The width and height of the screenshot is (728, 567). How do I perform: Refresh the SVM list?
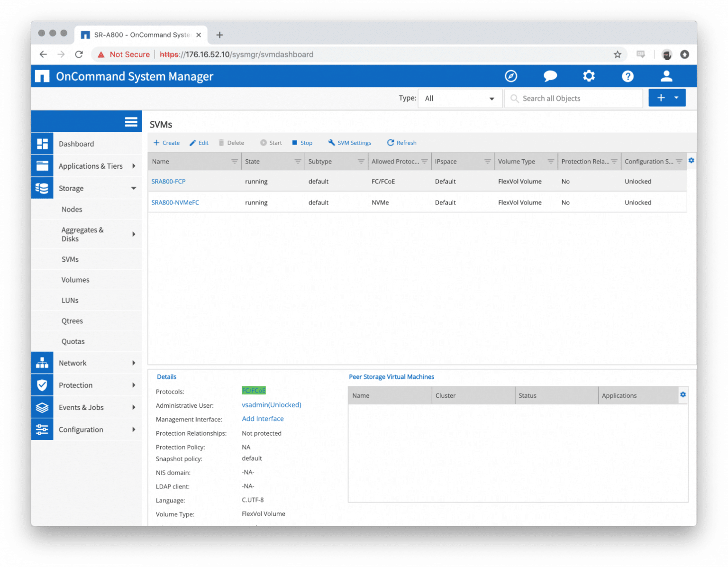click(402, 143)
